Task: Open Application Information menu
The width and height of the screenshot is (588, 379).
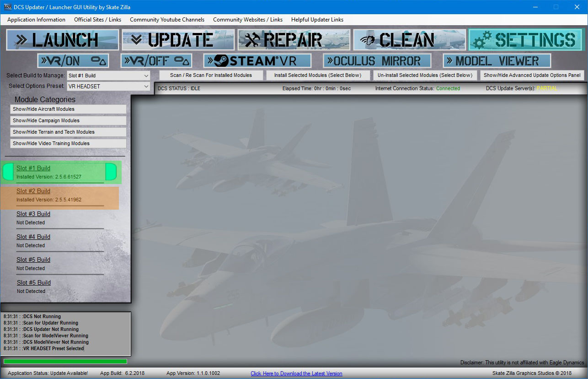Action: [x=36, y=20]
